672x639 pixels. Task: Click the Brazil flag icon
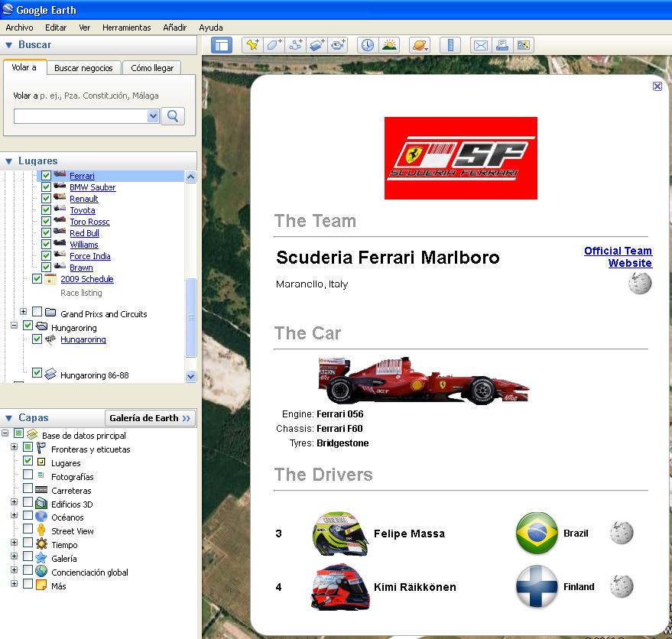(537, 533)
